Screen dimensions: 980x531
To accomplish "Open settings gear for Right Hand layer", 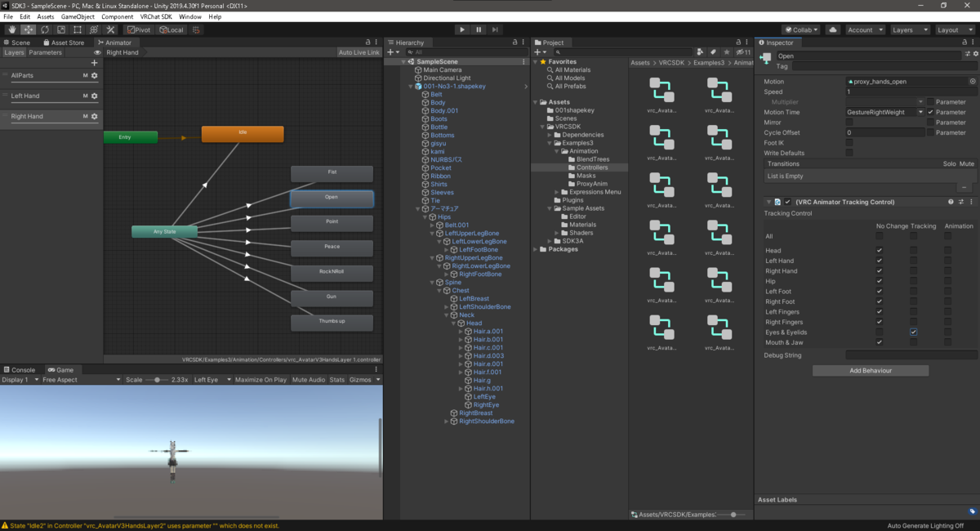I will 95,116.
